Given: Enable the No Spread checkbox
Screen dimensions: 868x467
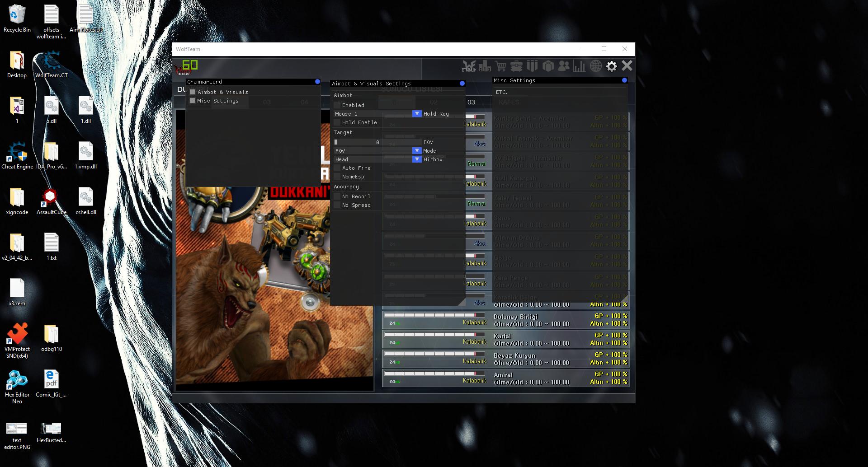Looking at the screenshot, I should pyautogui.click(x=337, y=205).
